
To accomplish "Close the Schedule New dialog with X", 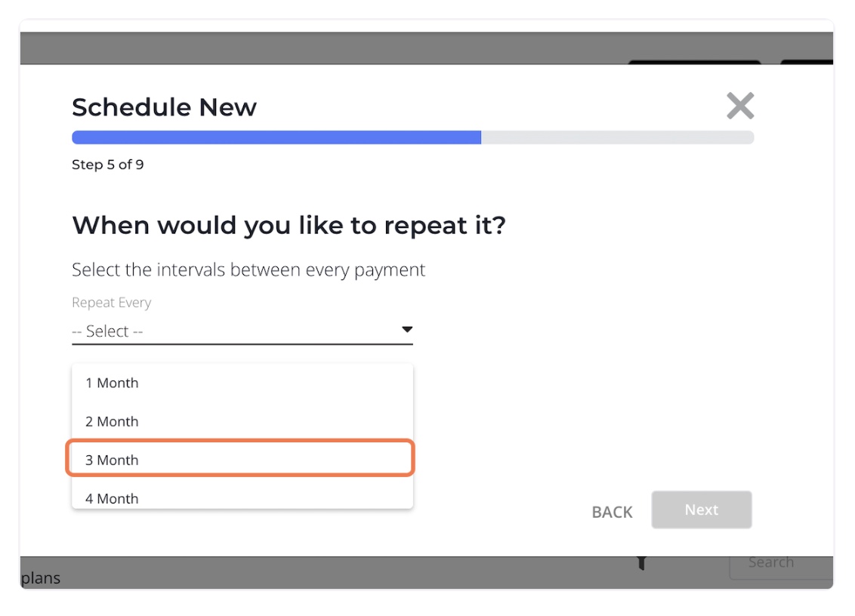I will (740, 106).
